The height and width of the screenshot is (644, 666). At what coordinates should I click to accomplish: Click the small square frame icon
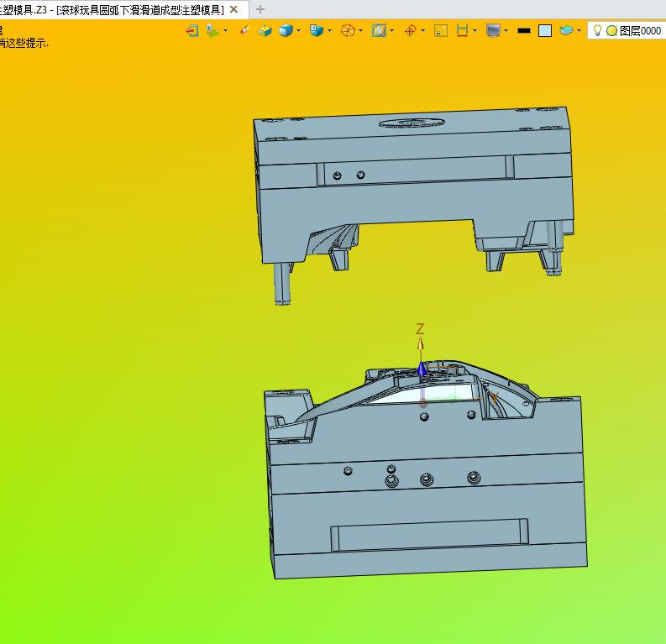tap(441, 30)
